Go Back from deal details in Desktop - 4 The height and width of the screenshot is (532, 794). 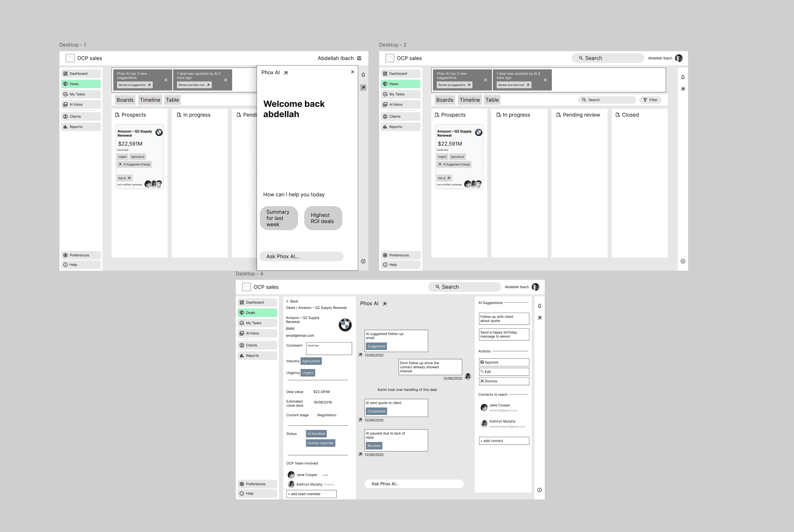click(292, 301)
